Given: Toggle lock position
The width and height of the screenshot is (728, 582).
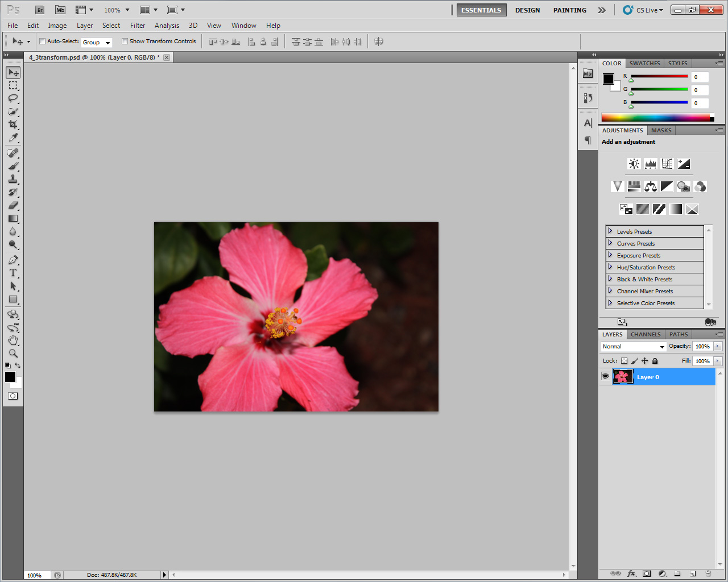Looking at the screenshot, I should tap(645, 361).
